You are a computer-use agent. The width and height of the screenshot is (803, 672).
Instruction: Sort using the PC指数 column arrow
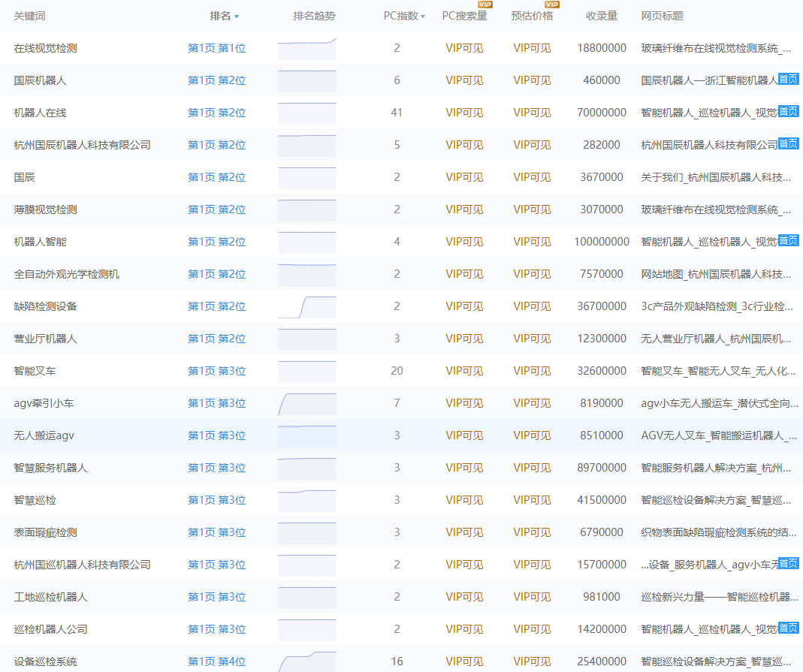click(423, 17)
